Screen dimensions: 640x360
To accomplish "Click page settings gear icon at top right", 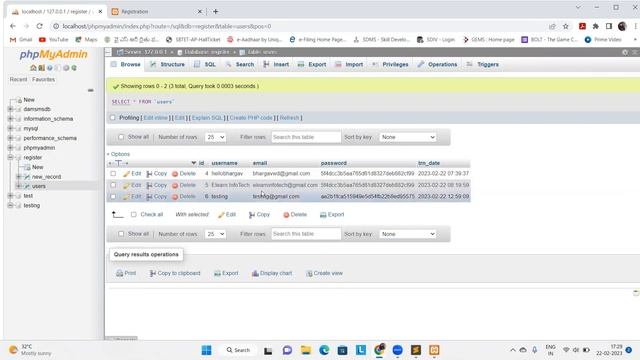I will click(625, 52).
